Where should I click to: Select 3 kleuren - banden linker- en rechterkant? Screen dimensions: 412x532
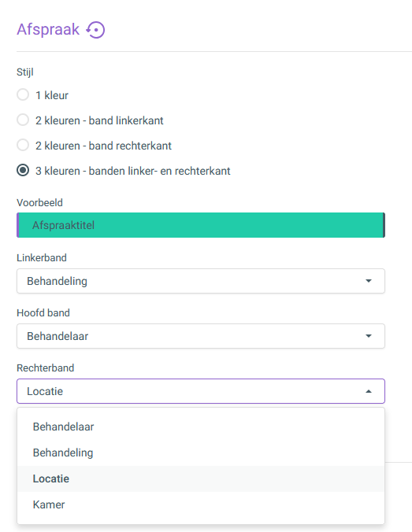(23, 170)
